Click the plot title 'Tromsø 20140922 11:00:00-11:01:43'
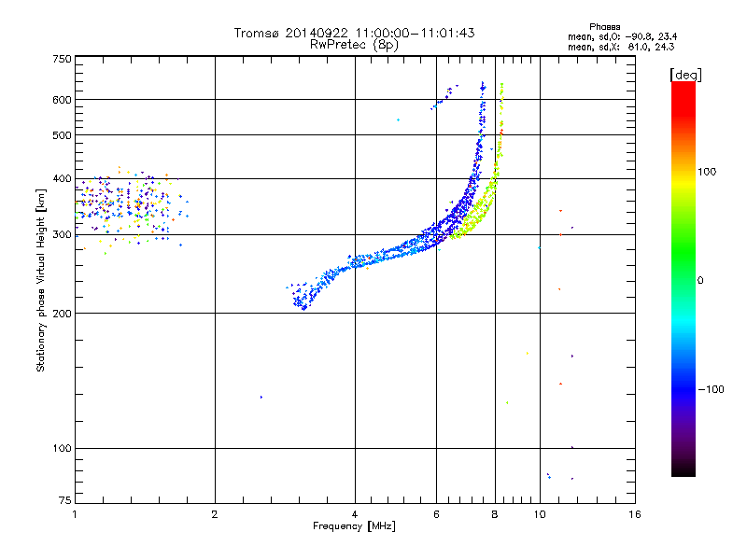 point(354,33)
